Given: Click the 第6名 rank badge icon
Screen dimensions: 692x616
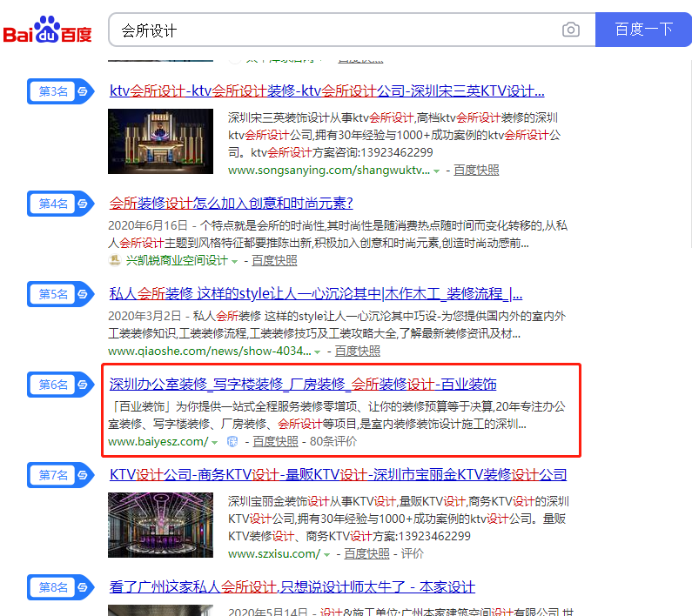Looking at the screenshot, I should (61, 385).
